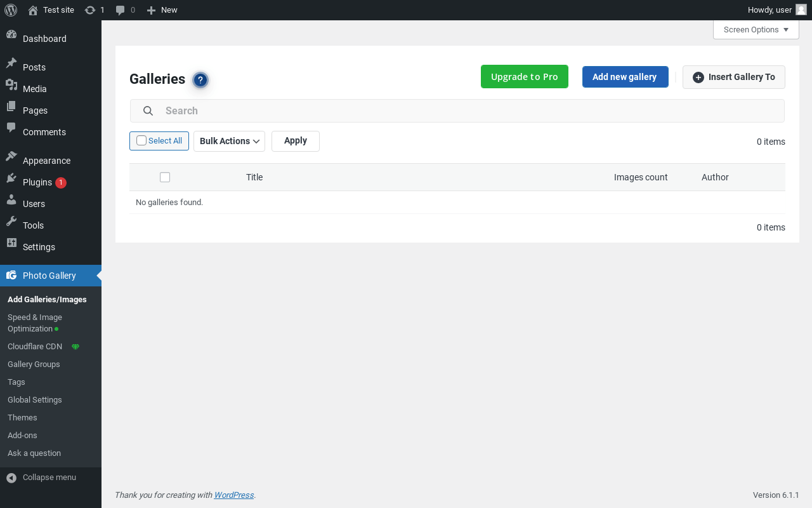Click the plus circle on Insert Gallery To
Screen dimensions: 812x508
(698, 77)
